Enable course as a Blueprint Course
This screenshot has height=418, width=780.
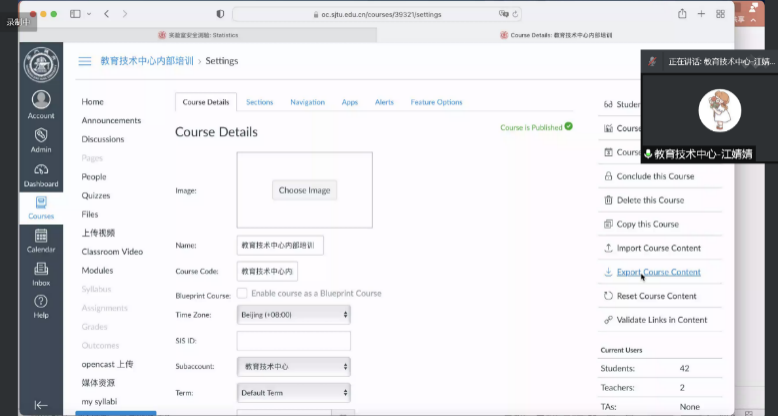[242, 293]
